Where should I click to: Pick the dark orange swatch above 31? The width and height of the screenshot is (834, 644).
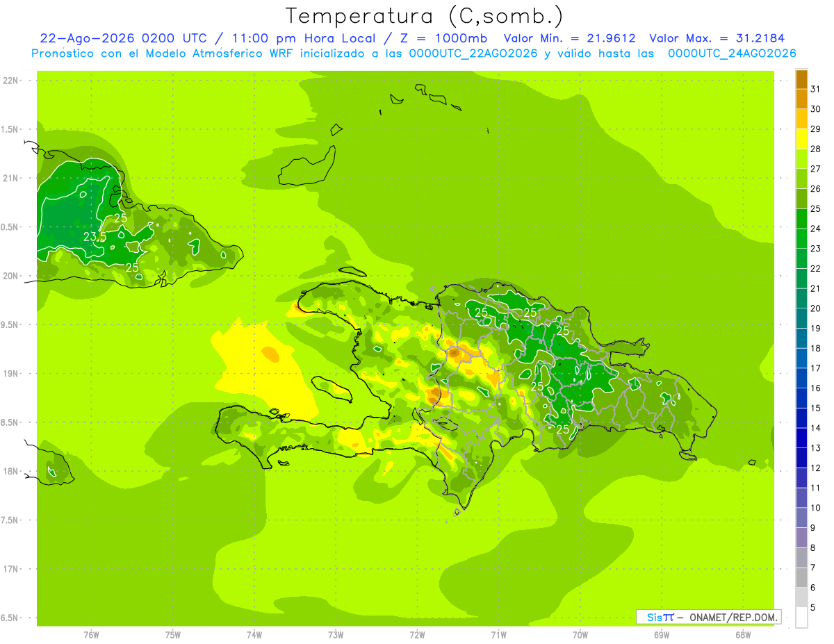click(801, 80)
